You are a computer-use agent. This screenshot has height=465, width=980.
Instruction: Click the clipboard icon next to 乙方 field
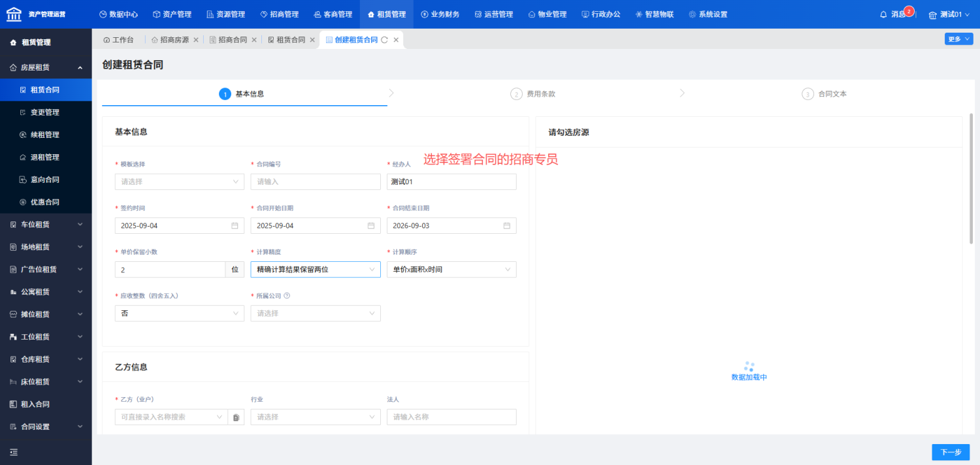pyautogui.click(x=236, y=417)
